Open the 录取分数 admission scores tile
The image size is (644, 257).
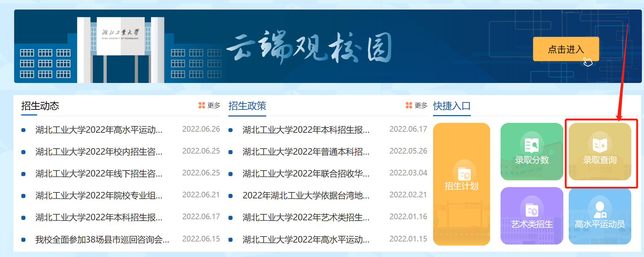tap(532, 152)
